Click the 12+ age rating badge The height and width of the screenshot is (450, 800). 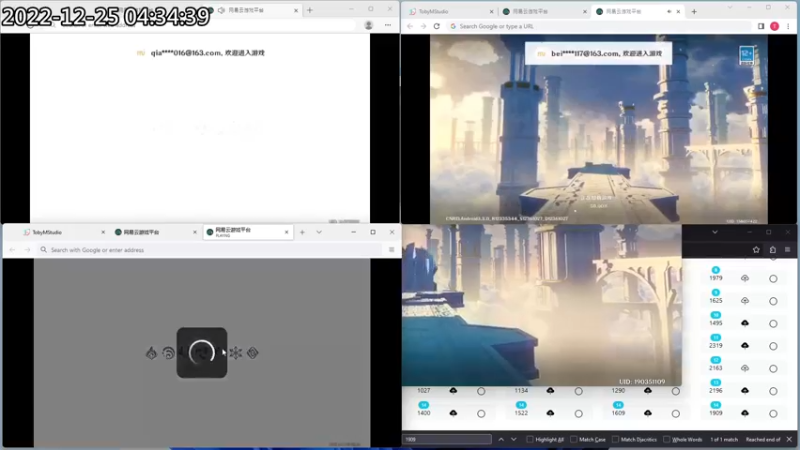point(746,55)
